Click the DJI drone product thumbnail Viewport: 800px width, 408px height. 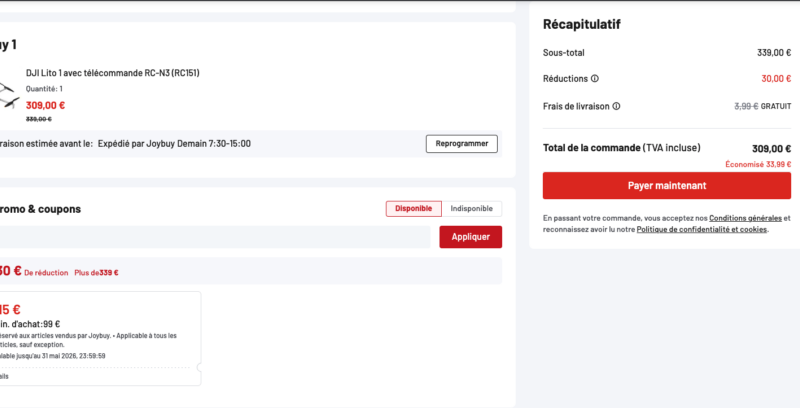(x=9, y=95)
